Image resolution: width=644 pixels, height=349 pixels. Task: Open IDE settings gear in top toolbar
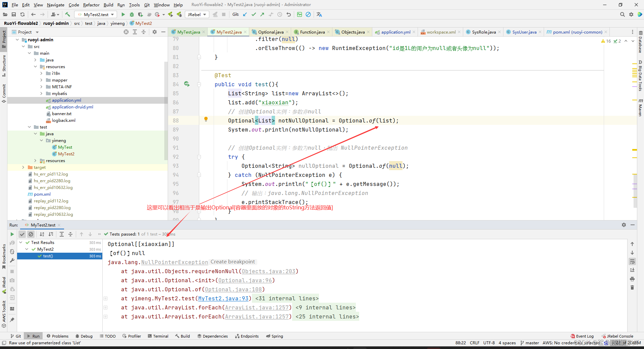(631, 14)
